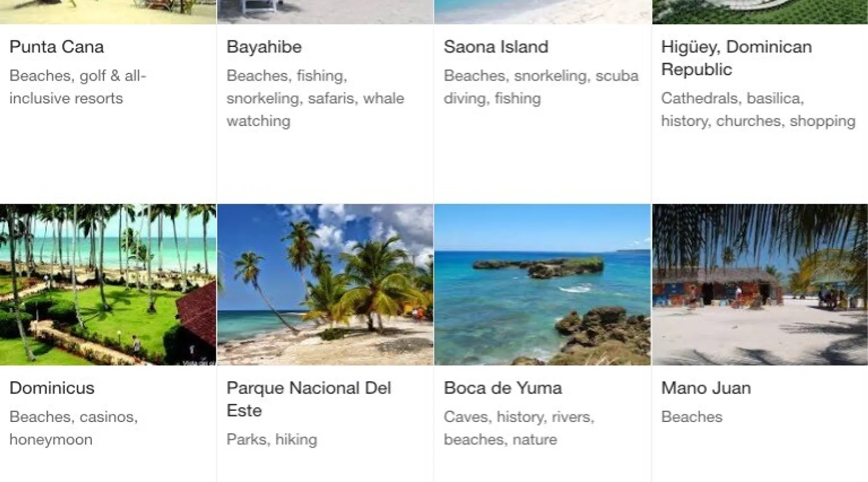Screen dimensions: 868x482
Task: Open the Dominicus palm garden photo
Action: (108, 284)
